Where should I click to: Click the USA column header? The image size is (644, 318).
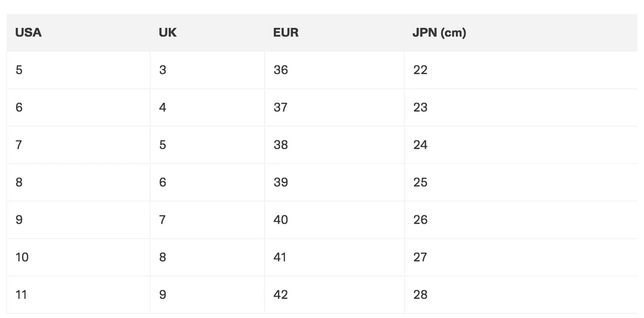pyautogui.click(x=29, y=33)
